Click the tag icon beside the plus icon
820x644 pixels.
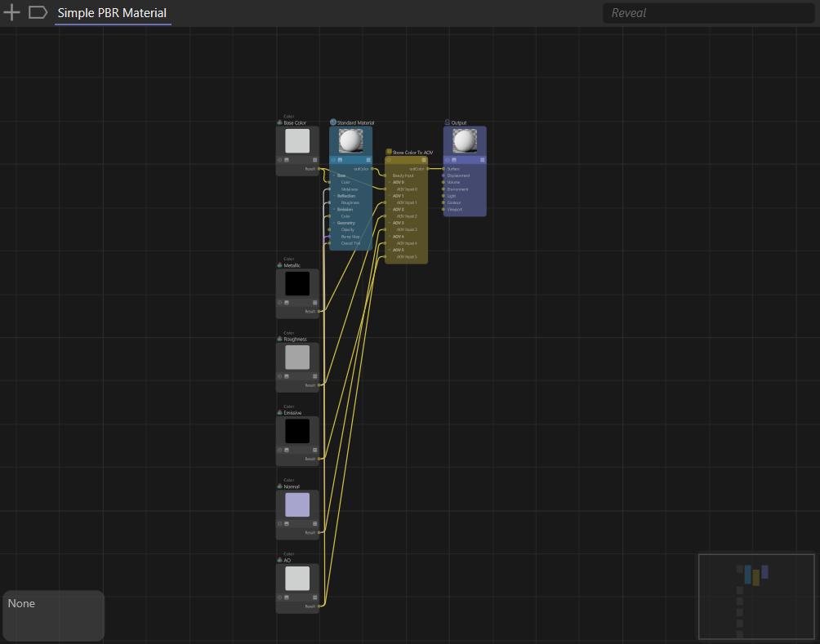(x=38, y=12)
